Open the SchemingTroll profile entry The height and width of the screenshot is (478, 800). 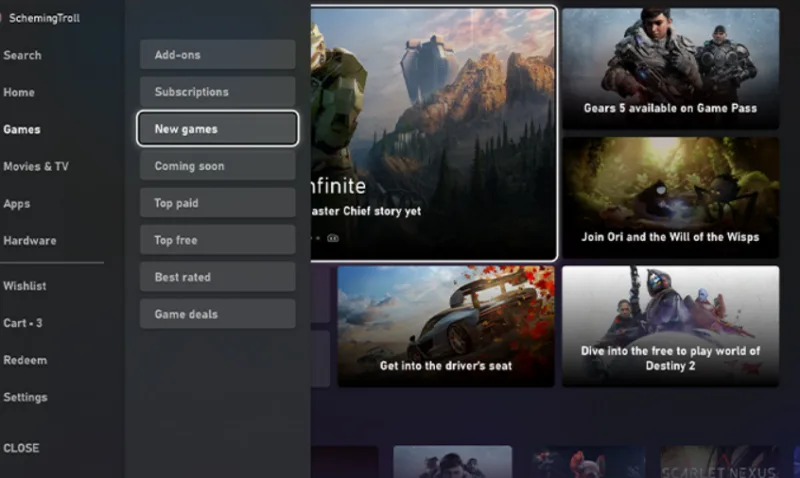44,18
